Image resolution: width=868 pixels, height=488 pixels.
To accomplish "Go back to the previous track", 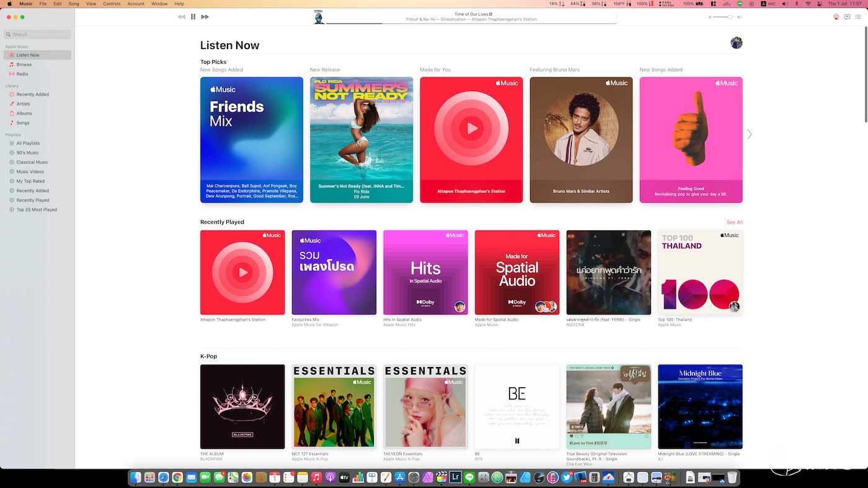I will pos(181,17).
